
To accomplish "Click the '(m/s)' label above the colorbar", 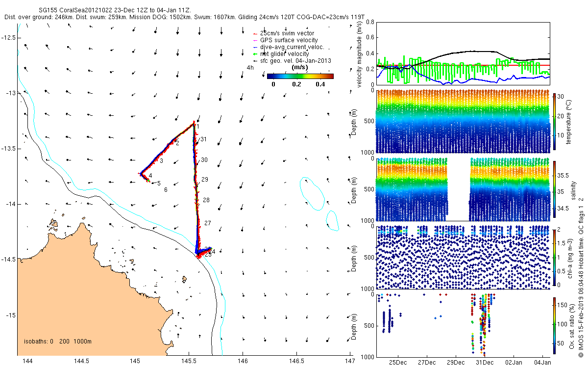I will (x=299, y=67).
